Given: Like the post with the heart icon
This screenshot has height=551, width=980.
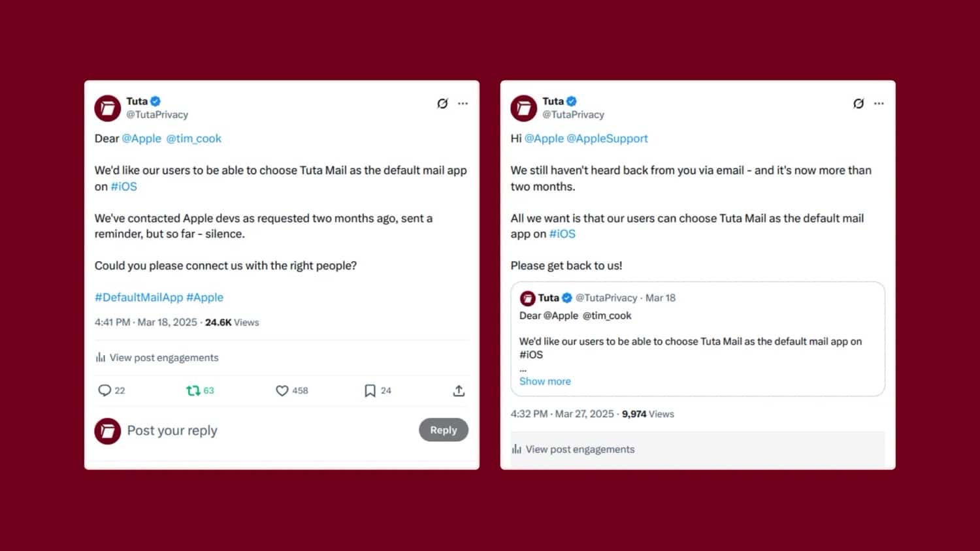Looking at the screenshot, I should pos(282,390).
